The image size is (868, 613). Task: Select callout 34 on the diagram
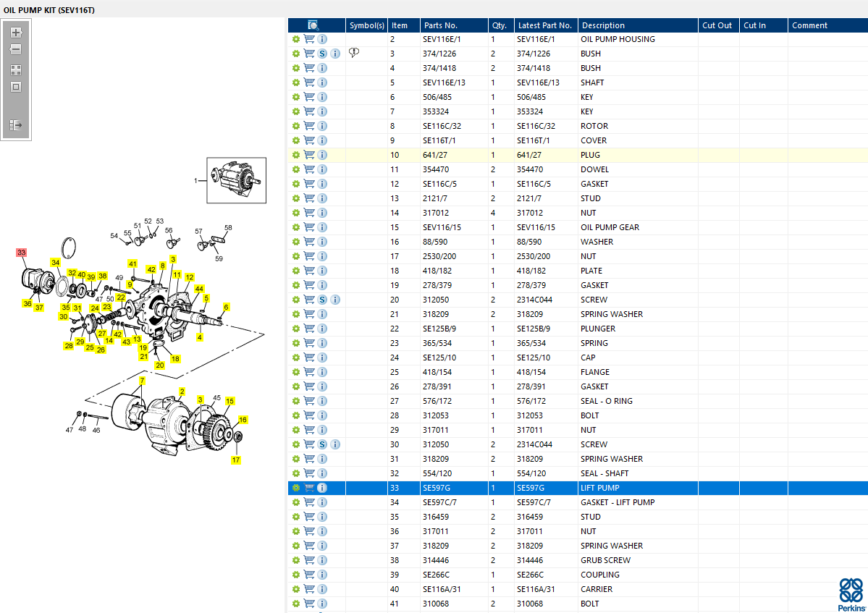pos(55,262)
